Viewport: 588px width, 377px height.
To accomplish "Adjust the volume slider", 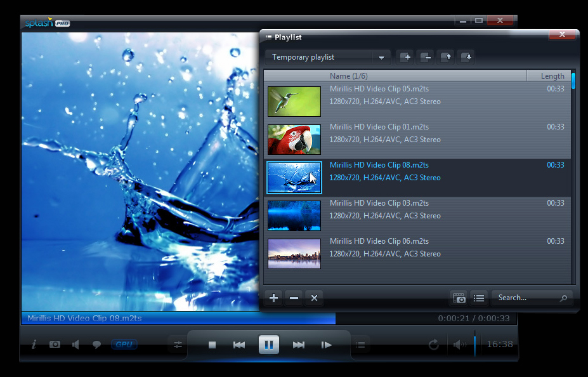I will pyautogui.click(x=474, y=345).
